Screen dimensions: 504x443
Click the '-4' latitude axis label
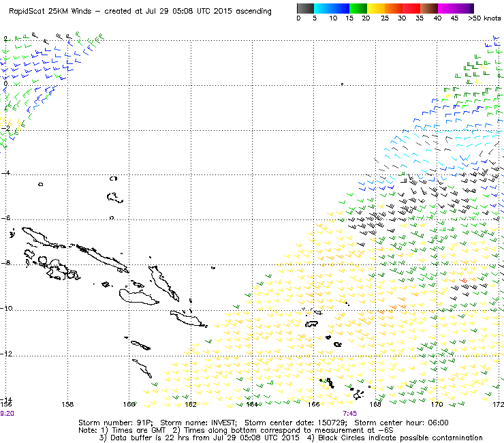[x=5, y=172]
